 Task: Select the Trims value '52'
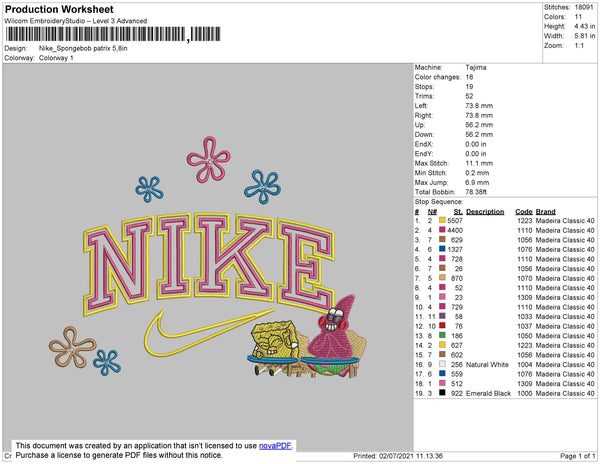[469, 96]
